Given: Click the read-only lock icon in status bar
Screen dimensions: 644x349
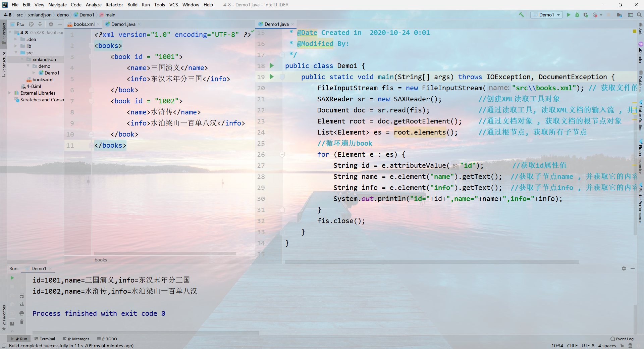Looking at the screenshot, I should click(622, 346).
